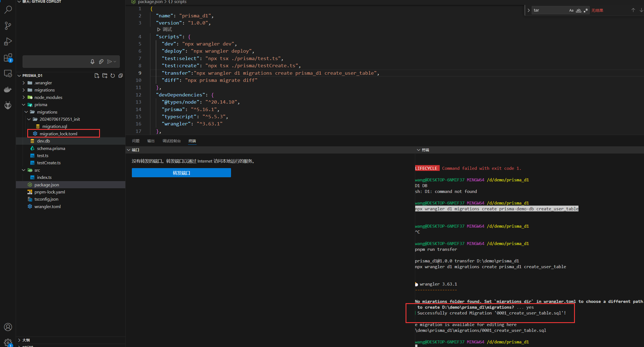Attach context paperclip in Copilot chat
644x347 pixels.
coord(101,62)
